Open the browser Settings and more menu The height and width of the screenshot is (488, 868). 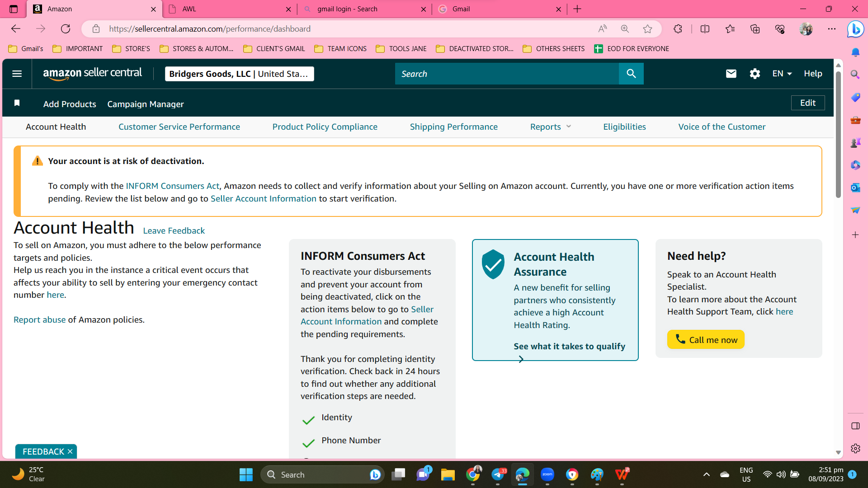832,29
